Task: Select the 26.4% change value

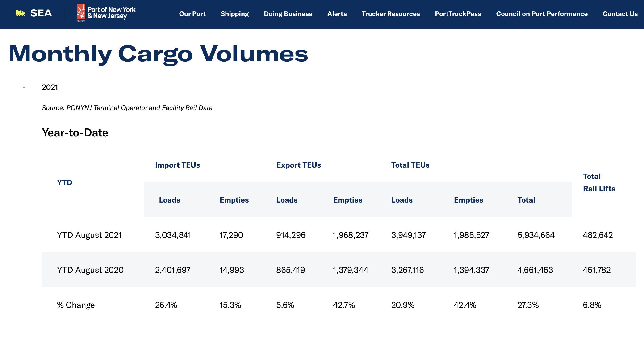Action: point(166,305)
